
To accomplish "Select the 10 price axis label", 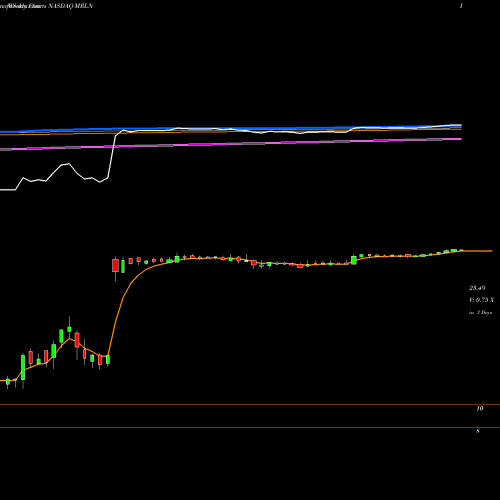I will point(480,409).
